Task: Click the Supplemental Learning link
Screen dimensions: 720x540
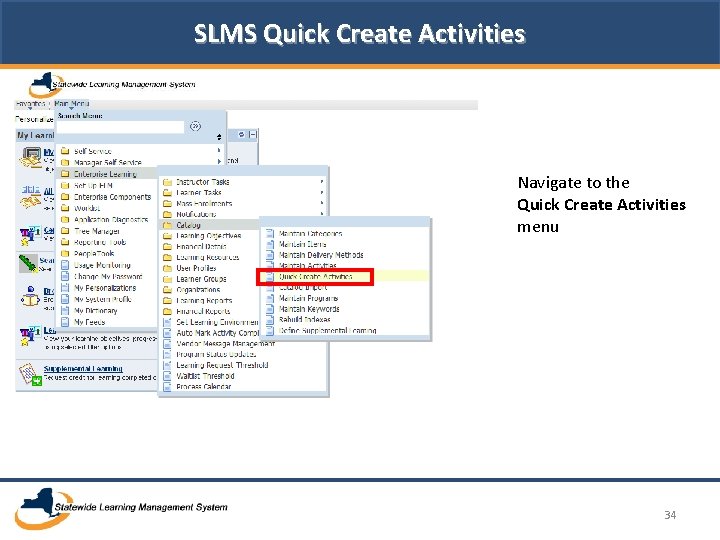Action: point(83,369)
